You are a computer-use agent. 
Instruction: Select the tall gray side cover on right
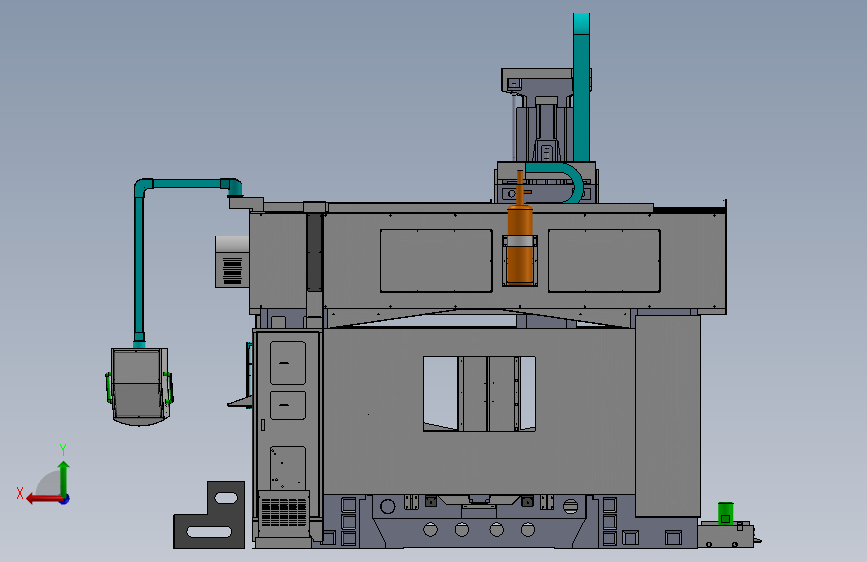coord(668,416)
